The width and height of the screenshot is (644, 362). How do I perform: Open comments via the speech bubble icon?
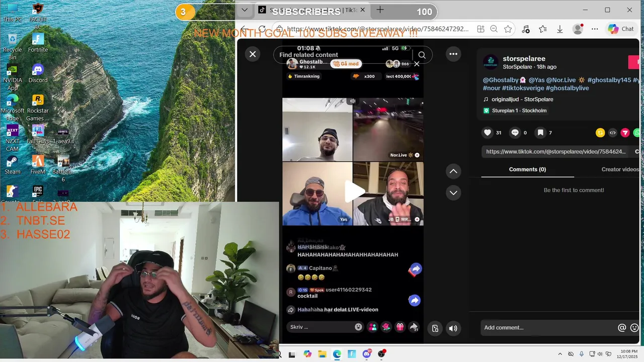515,133
